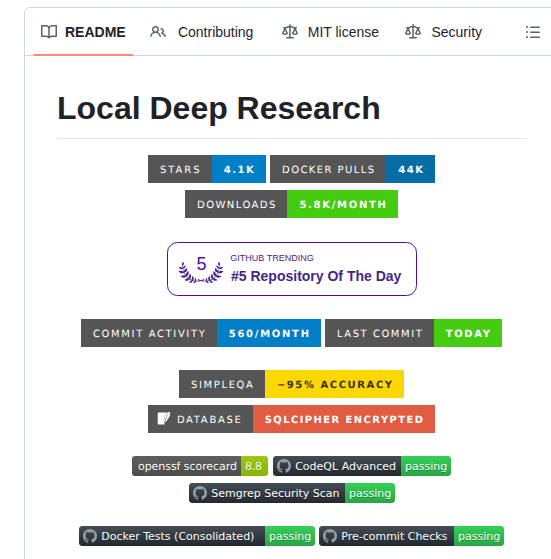
Task: Open the Pre-commit Checks passing badge
Action: pos(411,536)
